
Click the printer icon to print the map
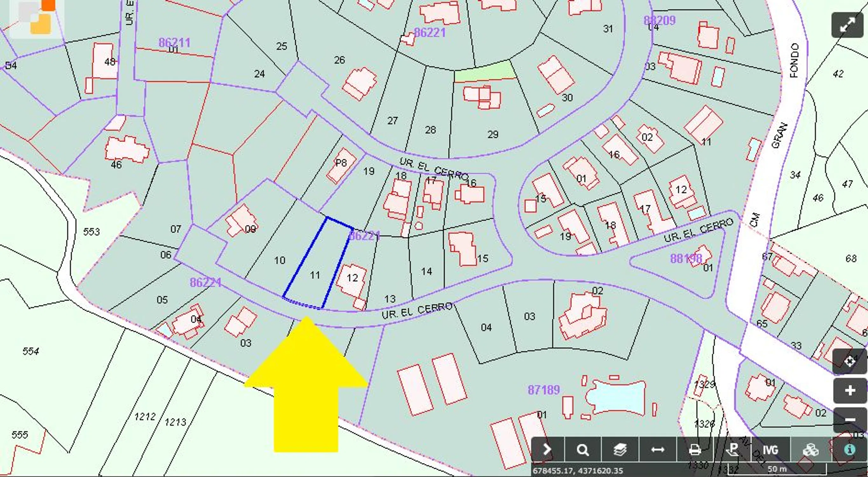click(695, 449)
